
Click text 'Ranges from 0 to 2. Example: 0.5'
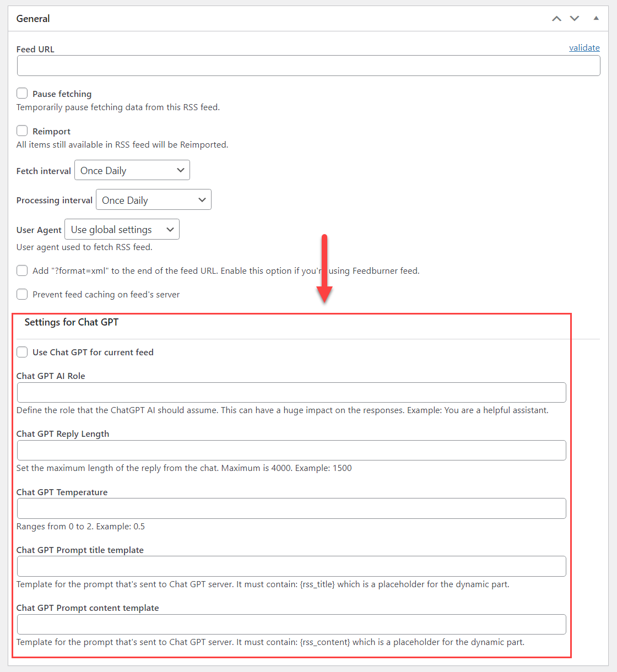81,526
